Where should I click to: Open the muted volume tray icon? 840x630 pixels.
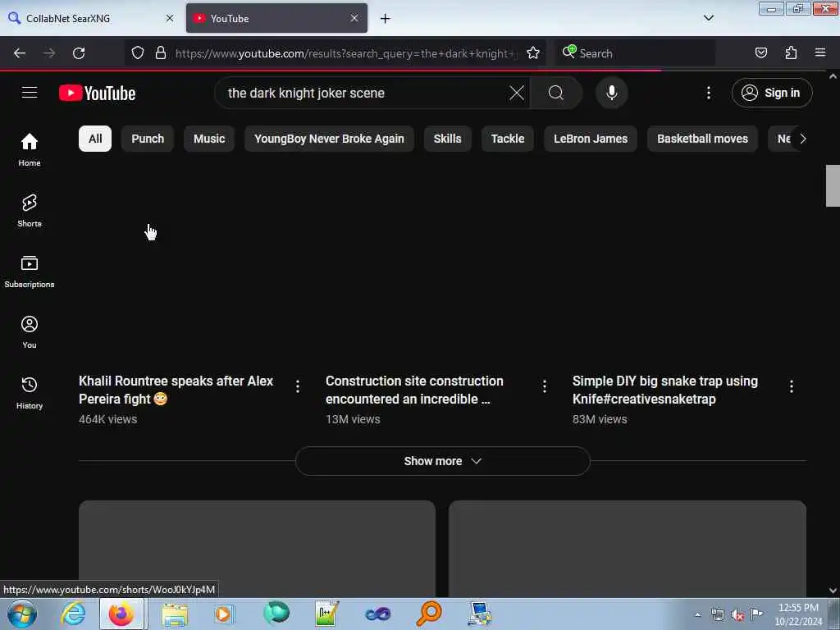[737, 615]
